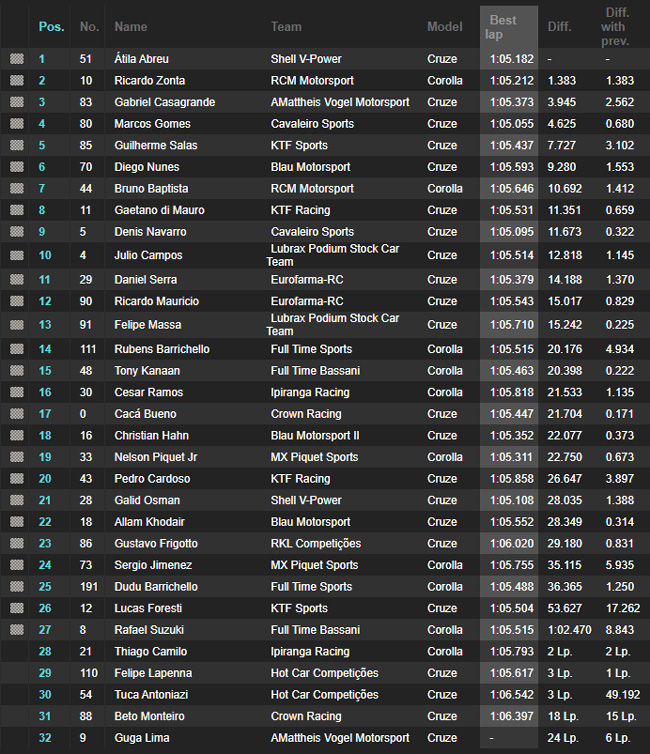This screenshot has height=754, width=650.
Task: Click the checkered flag icon in Ricardo Mauricio's row
Action: click(17, 301)
